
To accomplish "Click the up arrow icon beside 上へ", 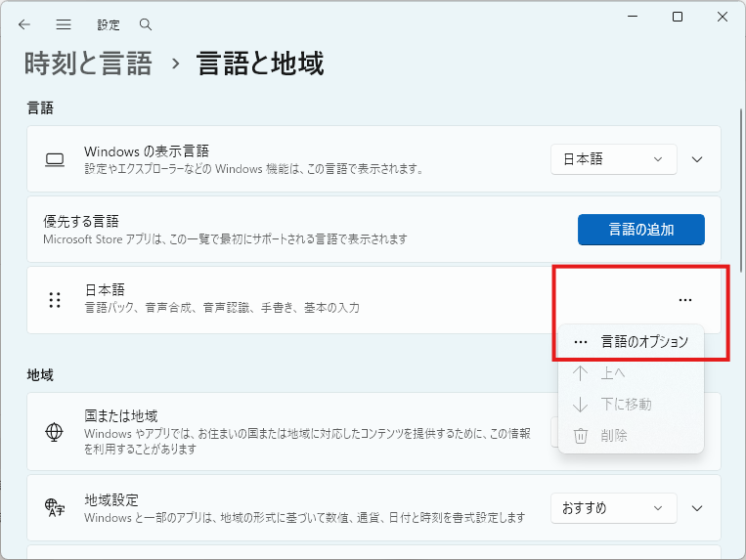I will (580, 373).
